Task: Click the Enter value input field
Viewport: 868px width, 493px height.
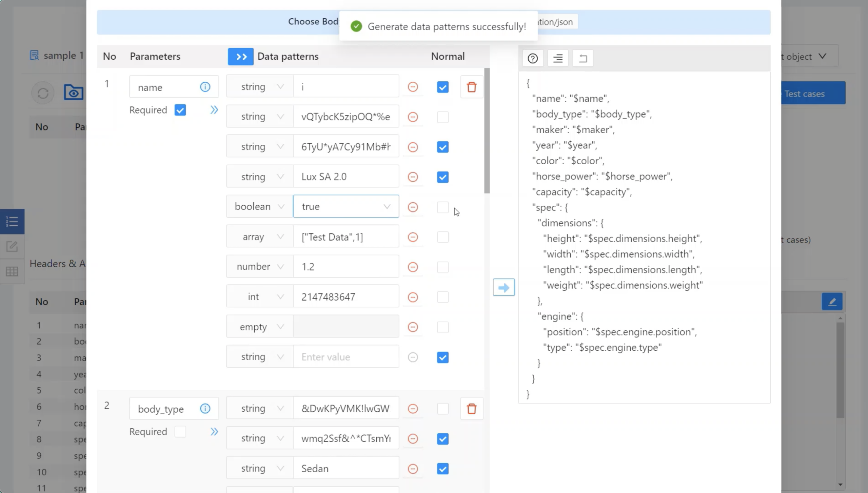Action: pyautogui.click(x=346, y=357)
